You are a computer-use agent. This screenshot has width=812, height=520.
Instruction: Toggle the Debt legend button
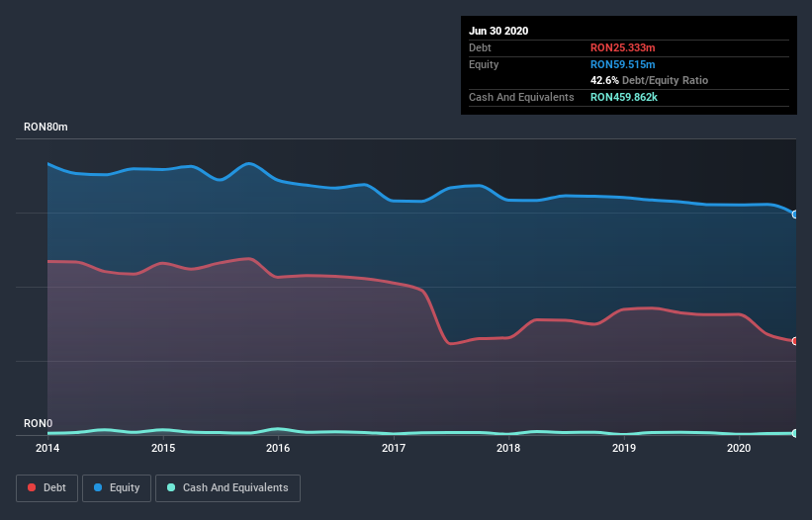click(x=47, y=488)
